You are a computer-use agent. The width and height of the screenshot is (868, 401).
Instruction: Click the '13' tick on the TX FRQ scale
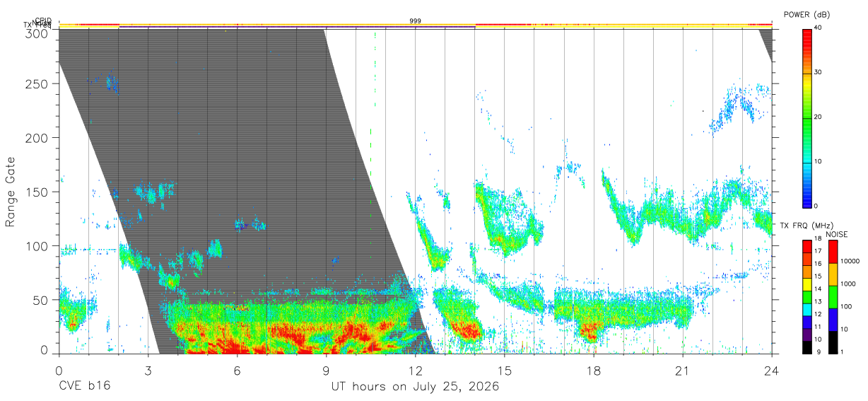818,301
